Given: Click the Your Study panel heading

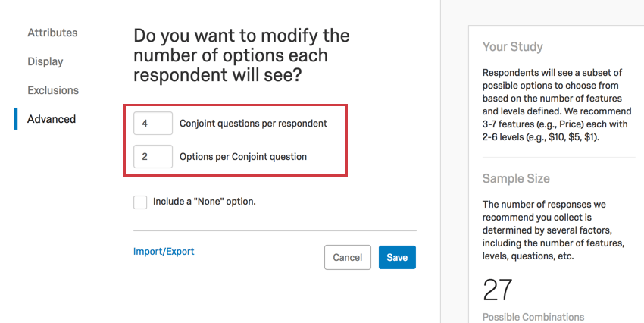Looking at the screenshot, I should point(513,47).
